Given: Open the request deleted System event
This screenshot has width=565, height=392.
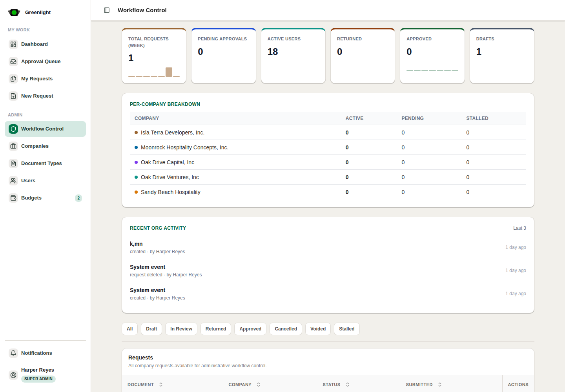Looking at the screenshot, I should (x=328, y=270).
